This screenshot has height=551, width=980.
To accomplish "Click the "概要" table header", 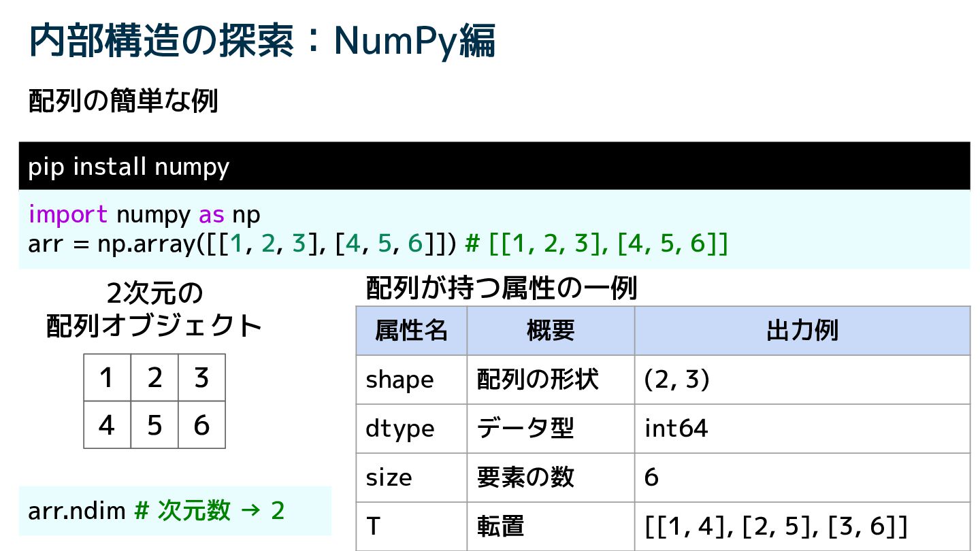I will 551,331.
